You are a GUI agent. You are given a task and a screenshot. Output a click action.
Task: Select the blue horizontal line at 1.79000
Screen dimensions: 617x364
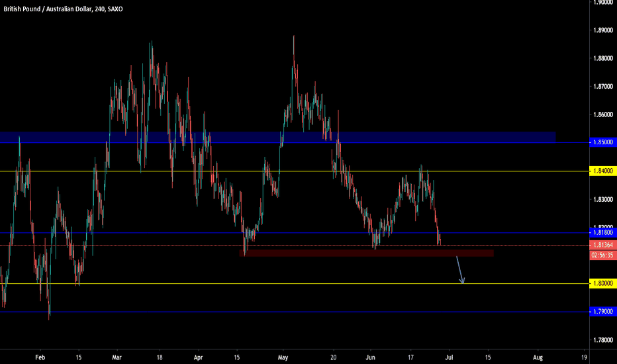[295, 312]
